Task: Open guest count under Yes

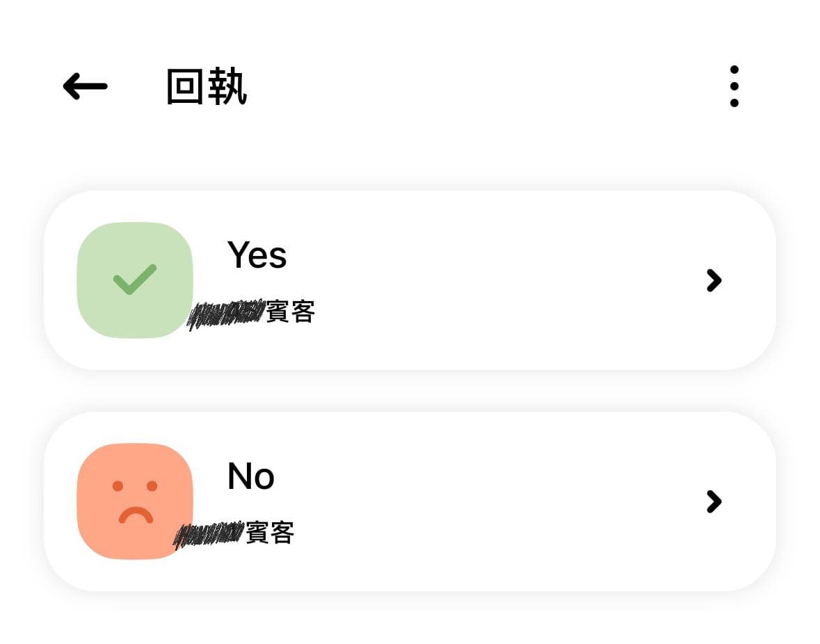Action: [251, 314]
